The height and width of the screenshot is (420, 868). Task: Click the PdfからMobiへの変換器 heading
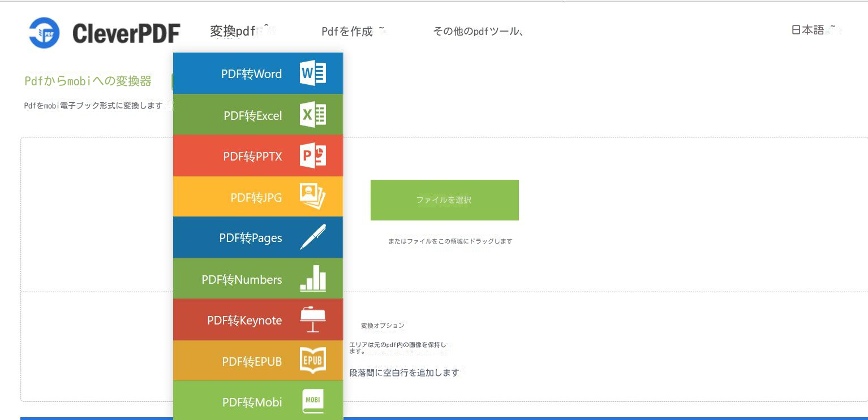(88, 81)
